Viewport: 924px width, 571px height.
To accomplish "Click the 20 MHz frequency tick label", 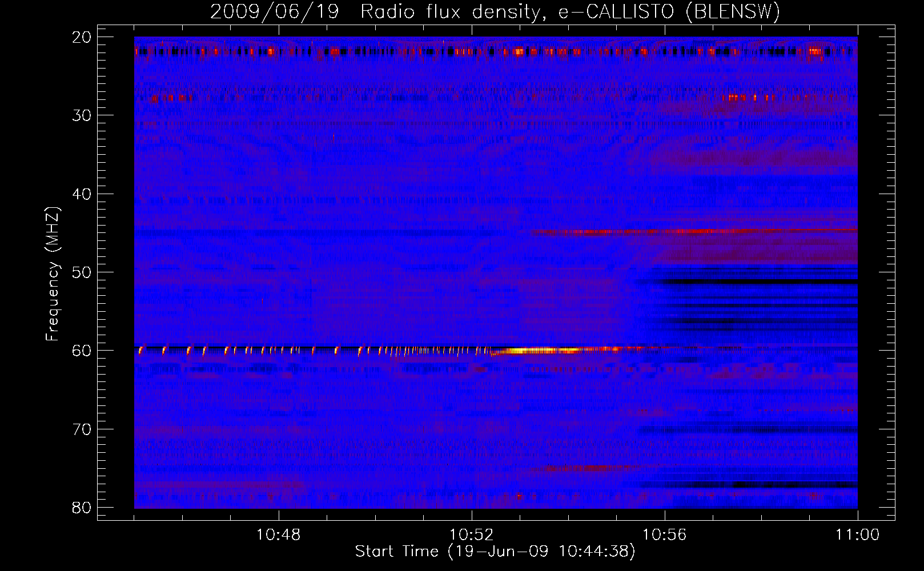I will [82, 38].
